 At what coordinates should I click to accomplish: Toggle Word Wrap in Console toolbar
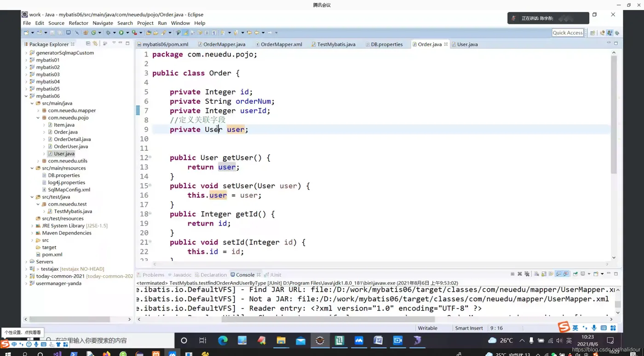click(551, 274)
